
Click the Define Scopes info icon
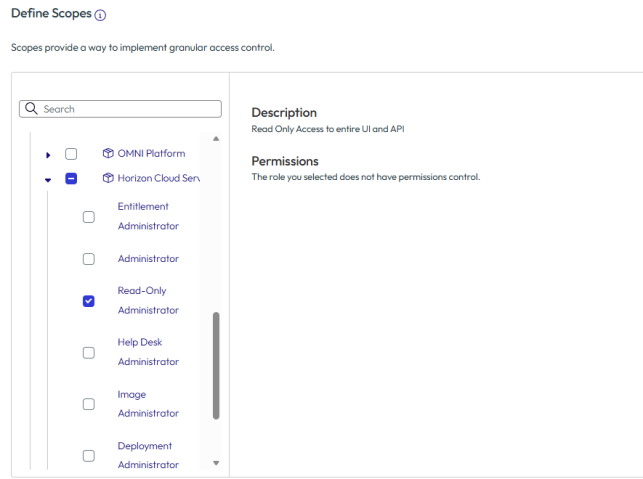click(x=100, y=15)
